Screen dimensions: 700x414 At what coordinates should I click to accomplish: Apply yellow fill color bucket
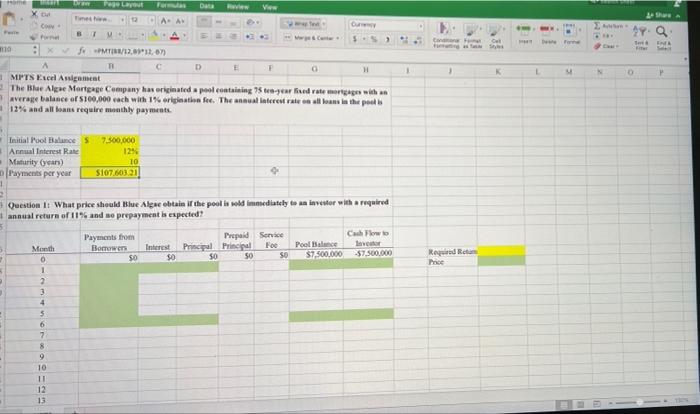(154, 36)
